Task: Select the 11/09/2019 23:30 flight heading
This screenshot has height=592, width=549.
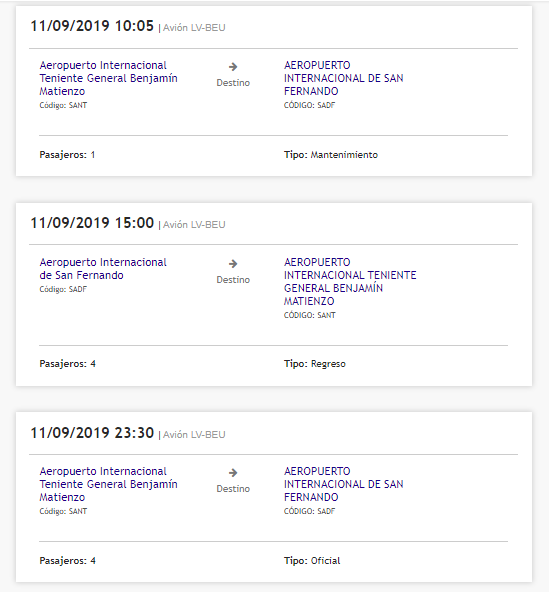Action: click(x=92, y=433)
